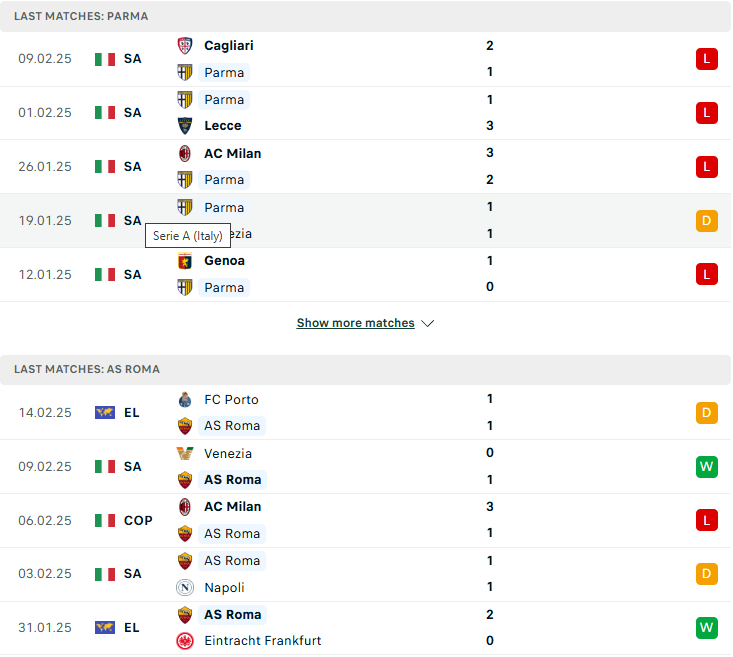Click the AC Milan crest on 26.01.25 match
733x657 pixels.
pyautogui.click(x=185, y=153)
